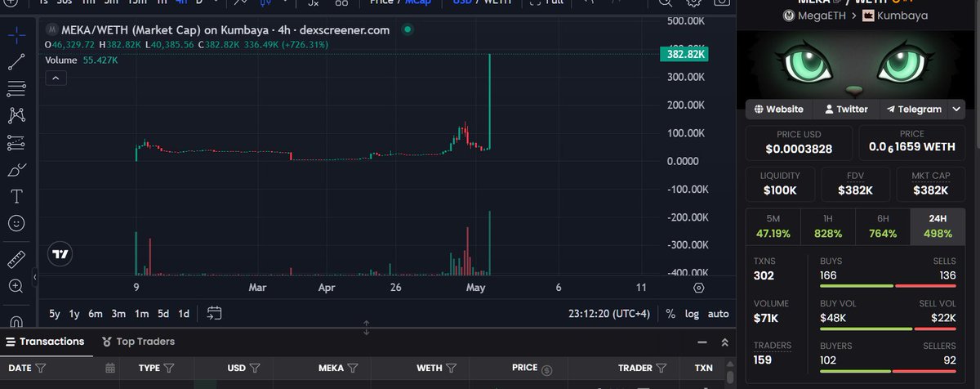Viewport: 980px width, 389px height.
Task: Select the ruler measure tool
Action: (x=17, y=260)
